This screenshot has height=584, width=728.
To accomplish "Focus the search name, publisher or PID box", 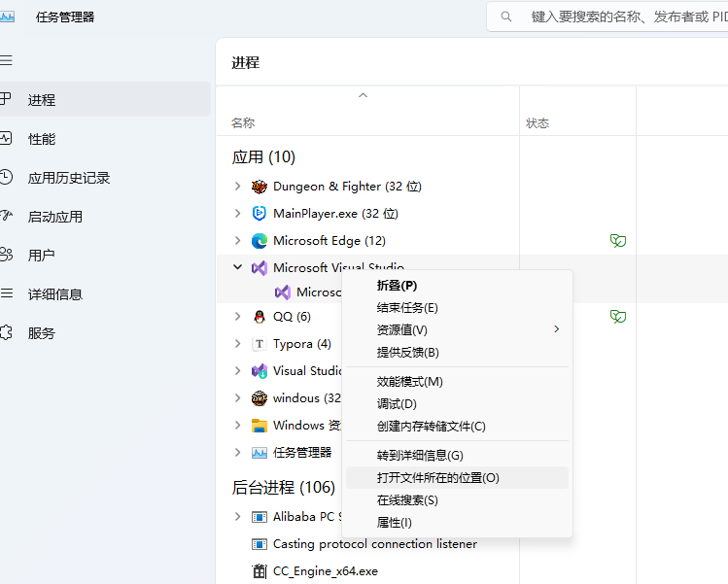I will [x=608, y=17].
